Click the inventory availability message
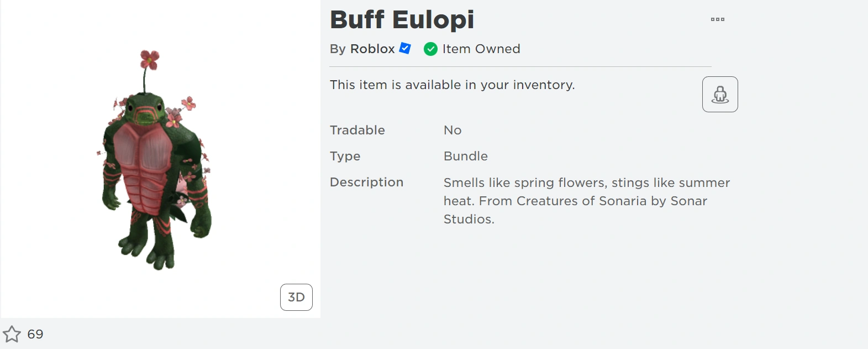This screenshot has width=868, height=349. tap(453, 85)
